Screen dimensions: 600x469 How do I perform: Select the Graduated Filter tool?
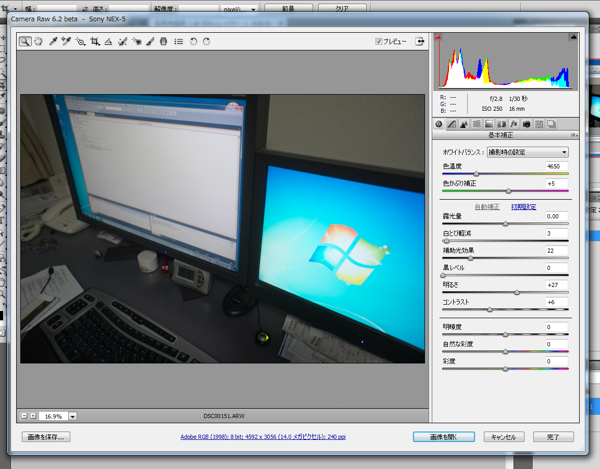coord(163,41)
